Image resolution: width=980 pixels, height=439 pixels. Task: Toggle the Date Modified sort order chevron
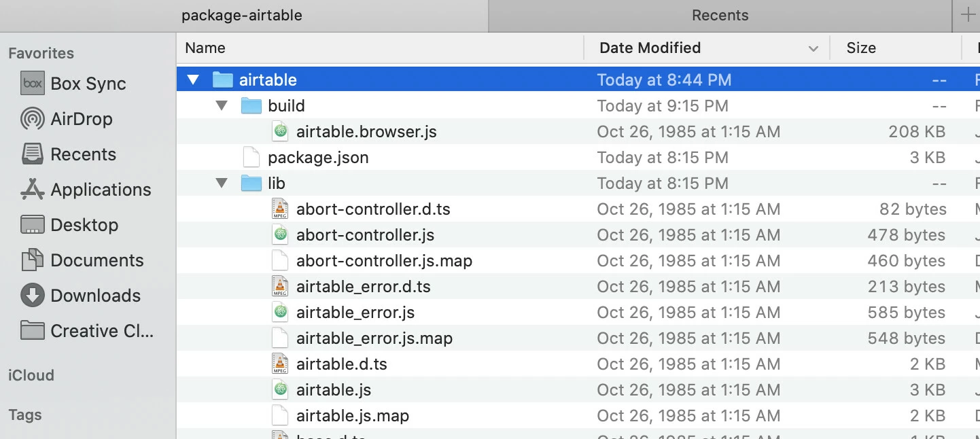(813, 48)
